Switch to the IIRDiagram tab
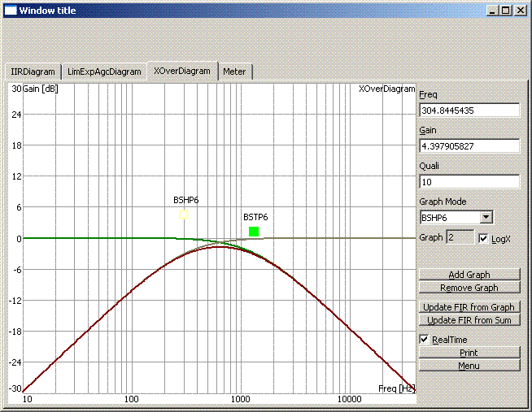532x412 pixels. pyautogui.click(x=33, y=72)
